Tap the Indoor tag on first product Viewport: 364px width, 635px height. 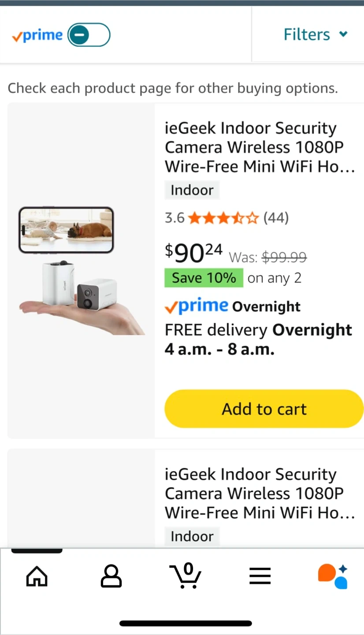[192, 190]
